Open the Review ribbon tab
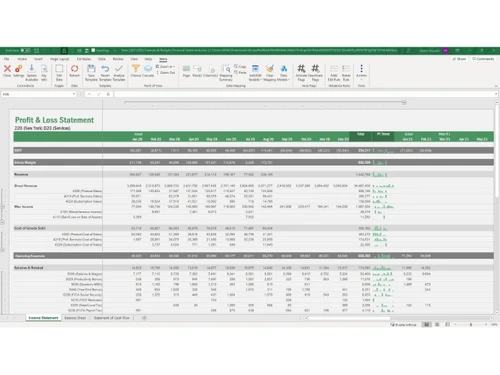The image size is (500, 375). tap(118, 59)
